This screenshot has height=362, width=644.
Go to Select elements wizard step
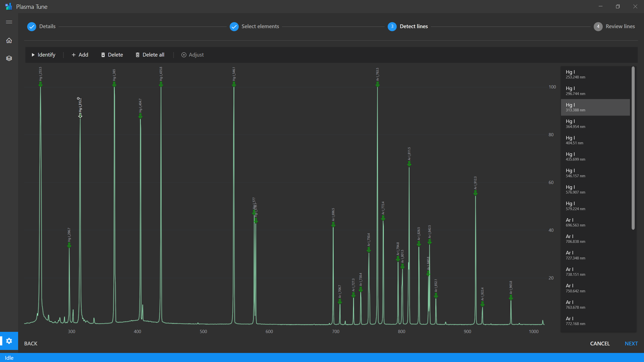coord(254,26)
